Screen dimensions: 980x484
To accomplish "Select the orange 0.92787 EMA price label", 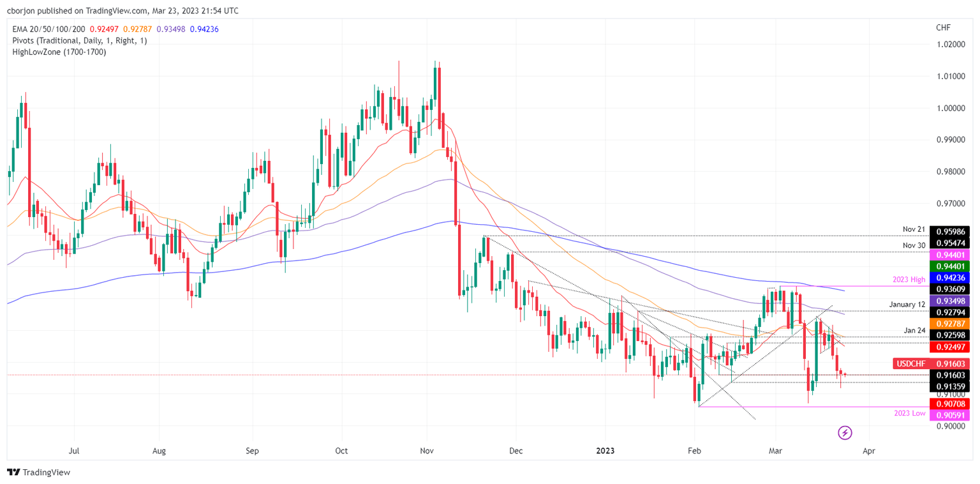I will point(952,324).
